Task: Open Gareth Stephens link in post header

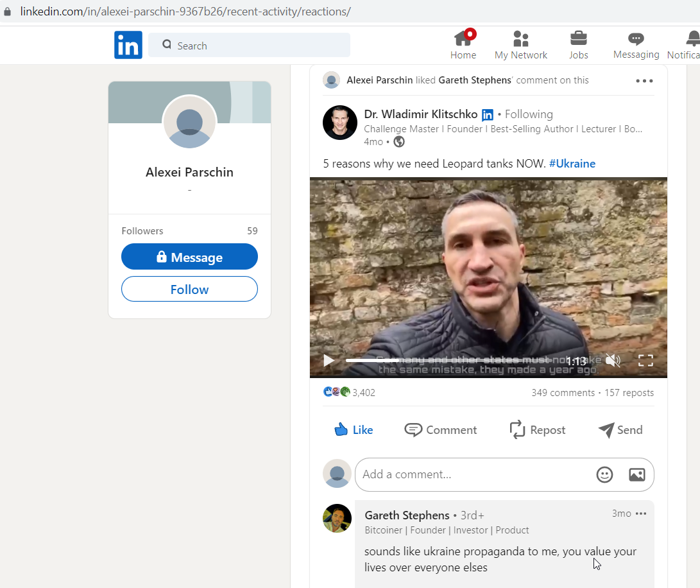Action: (x=475, y=80)
